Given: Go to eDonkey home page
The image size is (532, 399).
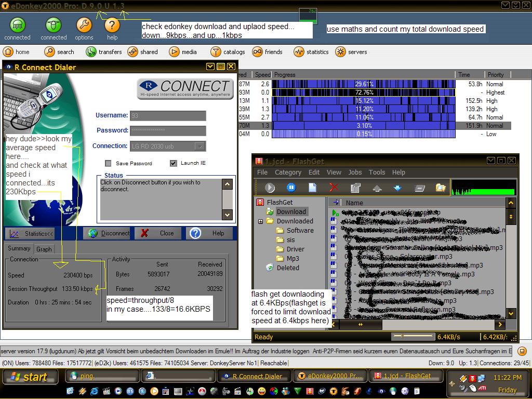Looking at the screenshot, I should [x=17, y=52].
